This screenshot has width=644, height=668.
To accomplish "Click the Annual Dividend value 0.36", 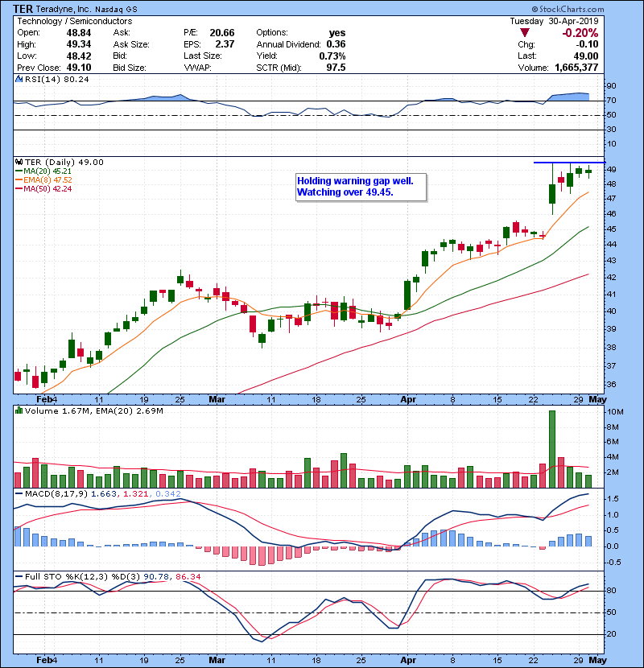I will click(x=336, y=44).
